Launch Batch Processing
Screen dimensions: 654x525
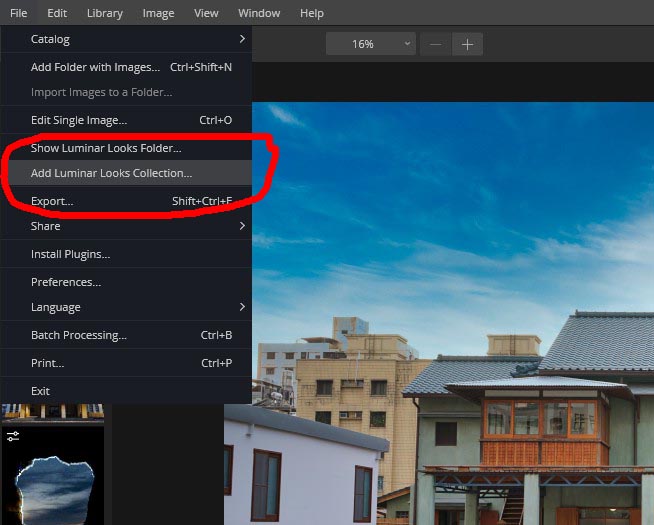pos(78,335)
